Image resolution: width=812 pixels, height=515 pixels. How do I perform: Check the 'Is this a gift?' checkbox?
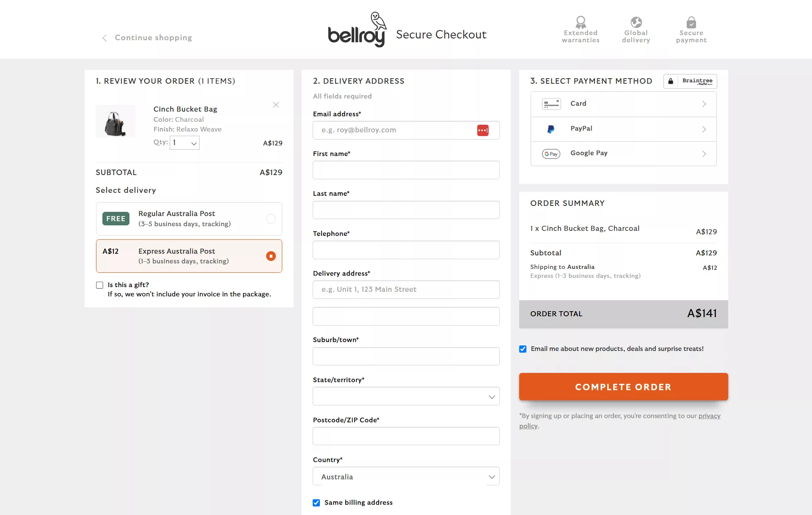(x=100, y=285)
